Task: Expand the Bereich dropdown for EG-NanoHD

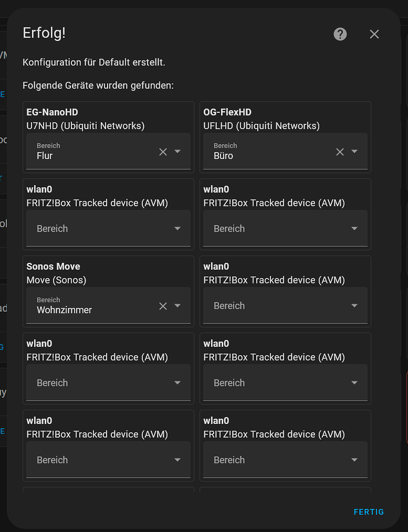Action: pyautogui.click(x=178, y=152)
